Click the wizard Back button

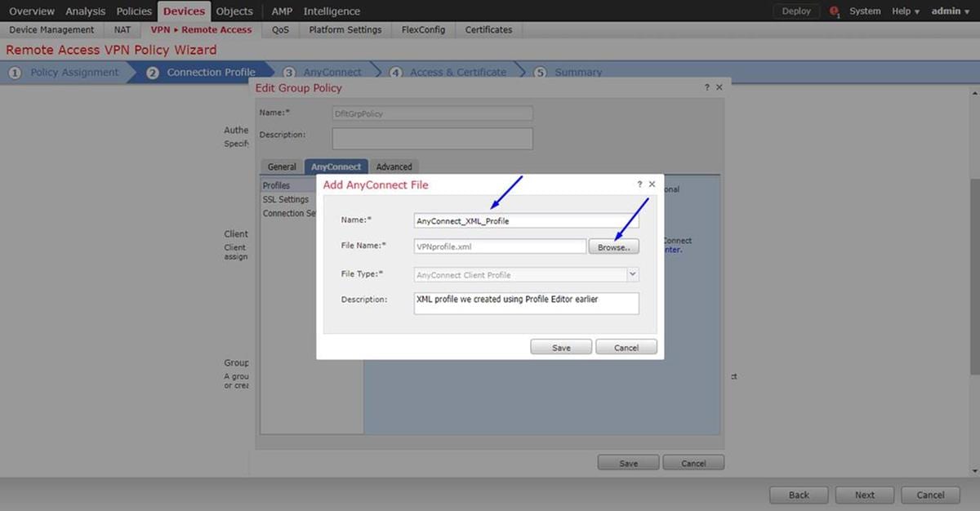[x=799, y=495]
